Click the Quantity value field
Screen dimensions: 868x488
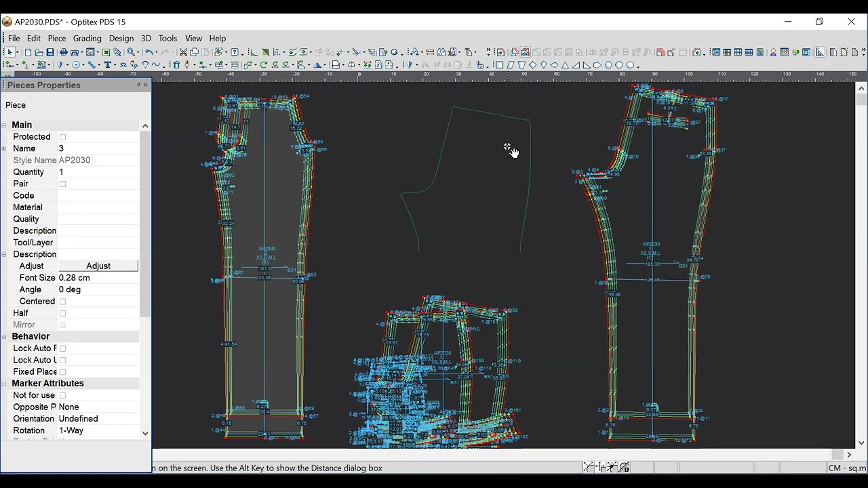[x=98, y=172]
